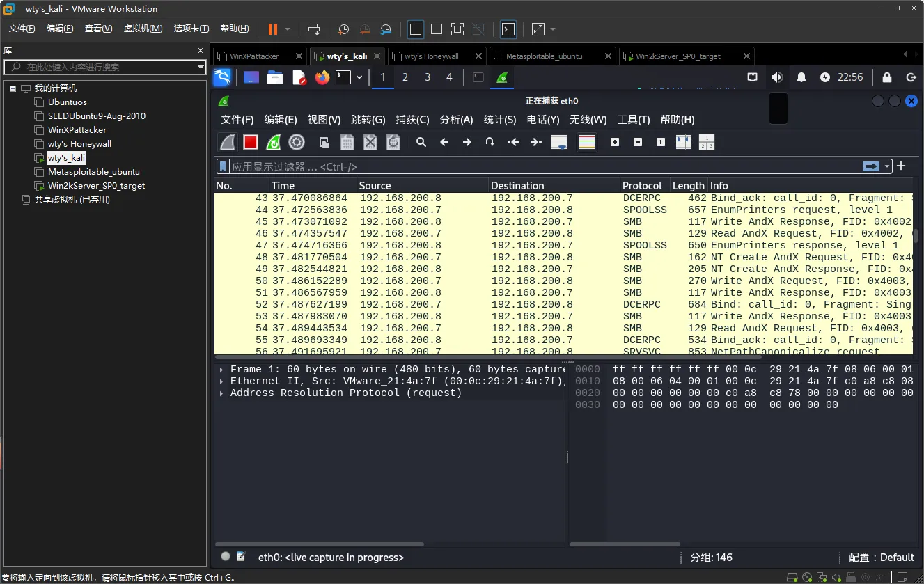Expand the Ethernet II details row
The image size is (924, 584).
[221, 381]
